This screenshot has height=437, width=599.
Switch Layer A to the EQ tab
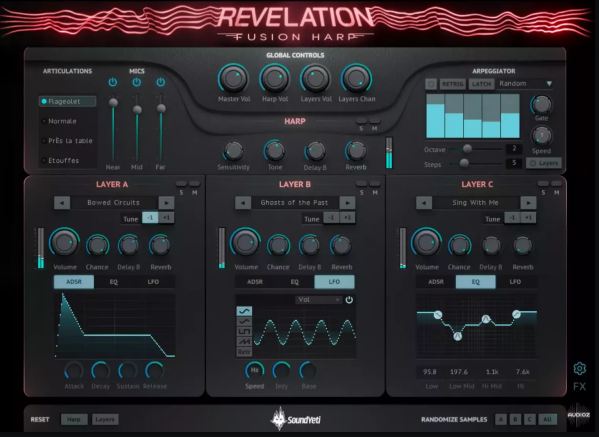tap(114, 282)
